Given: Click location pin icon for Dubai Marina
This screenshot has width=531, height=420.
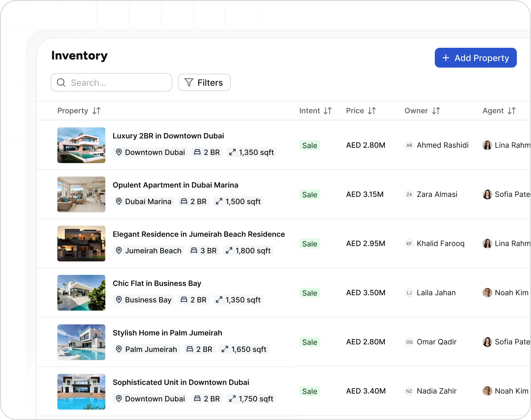Looking at the screenshot, I should [119, 201].
